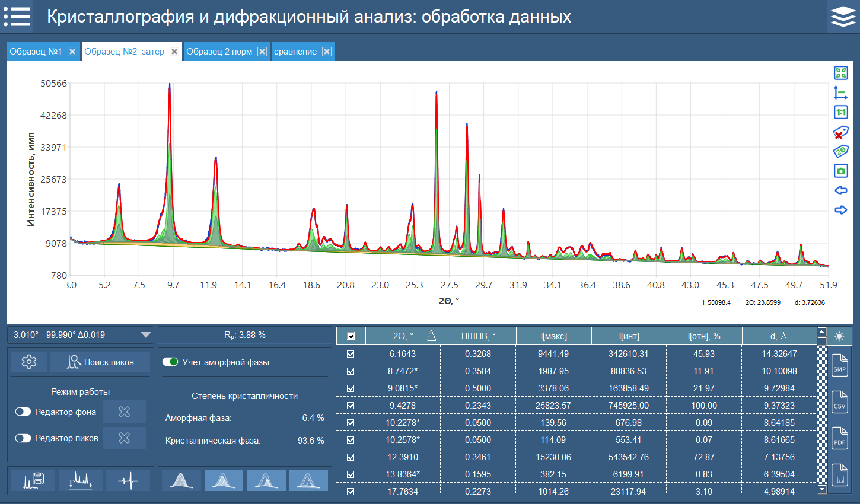The height and width of the screenshot is (504, 860).
Task: Click the Поиск пиков button
Action: pos(100,362)
